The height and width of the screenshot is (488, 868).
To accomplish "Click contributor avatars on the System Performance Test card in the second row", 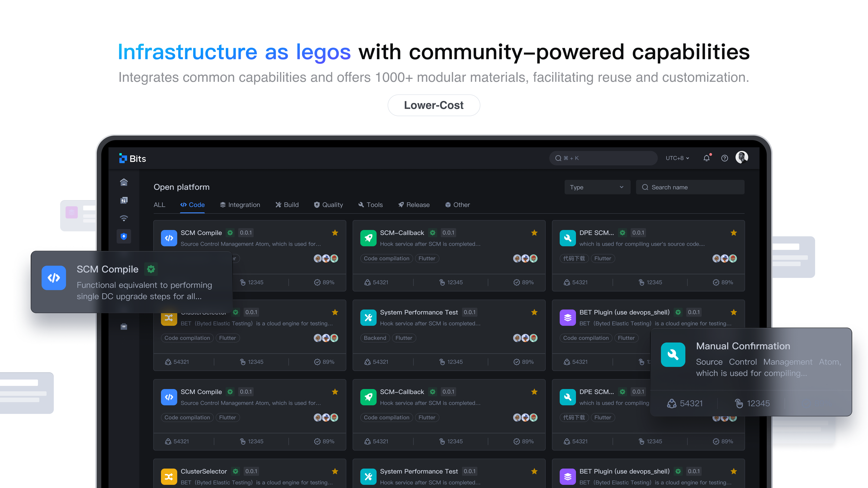I will tap(525, 338).
